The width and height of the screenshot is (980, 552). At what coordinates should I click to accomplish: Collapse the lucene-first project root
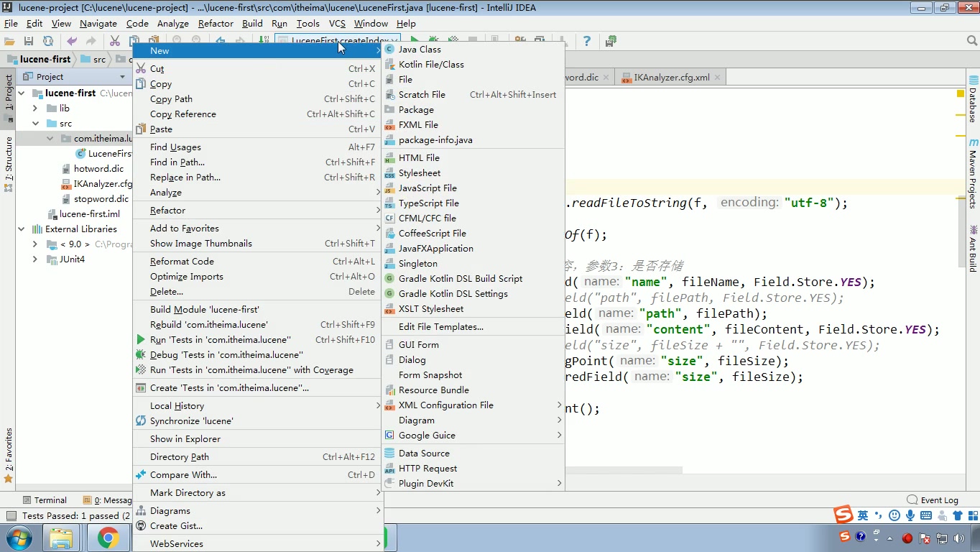pyautogui.click(x=21, y=93)
